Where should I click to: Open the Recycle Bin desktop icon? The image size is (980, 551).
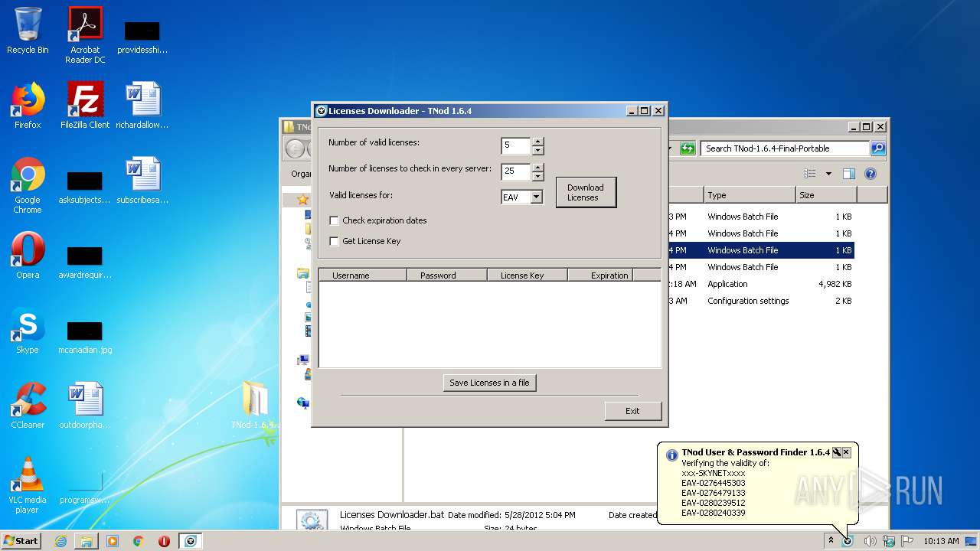[x=28, y=31]
